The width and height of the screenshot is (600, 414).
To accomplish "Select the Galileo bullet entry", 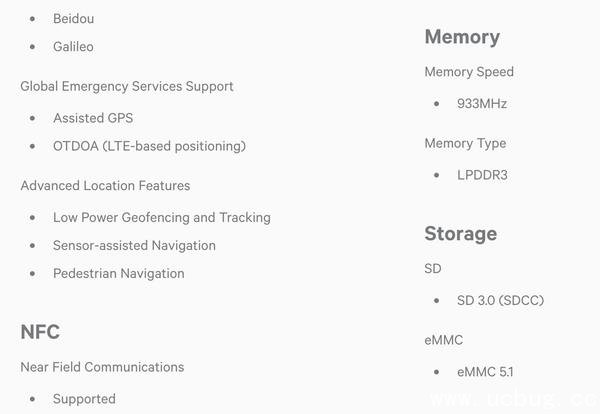I will coord(73,46).
